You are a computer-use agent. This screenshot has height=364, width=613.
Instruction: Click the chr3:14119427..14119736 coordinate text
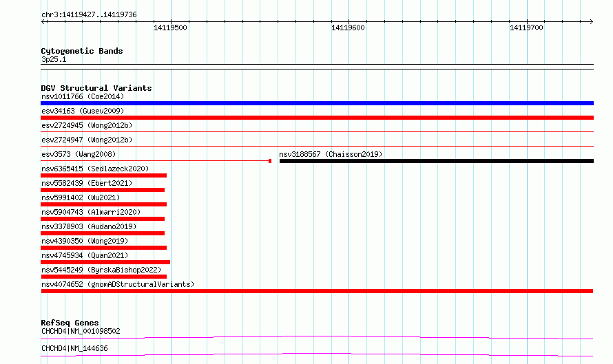(x=89, y=14)
